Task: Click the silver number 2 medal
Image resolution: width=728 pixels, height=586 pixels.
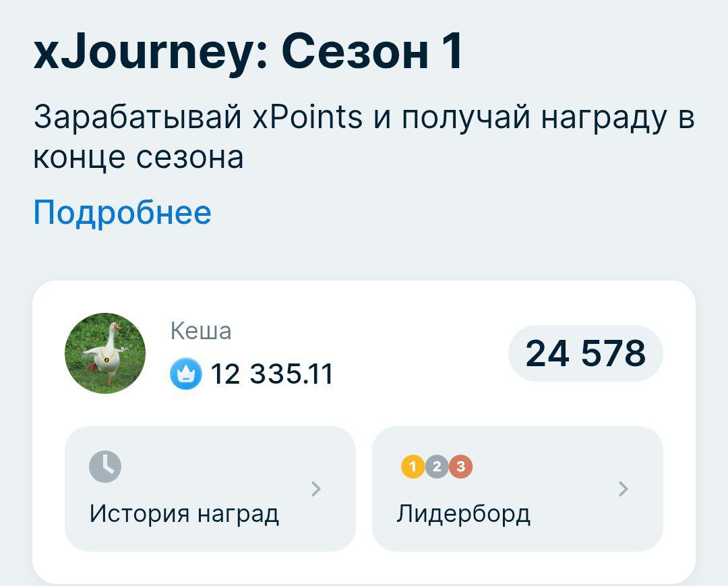Action: pyautogui.click(x=437, y=466)
